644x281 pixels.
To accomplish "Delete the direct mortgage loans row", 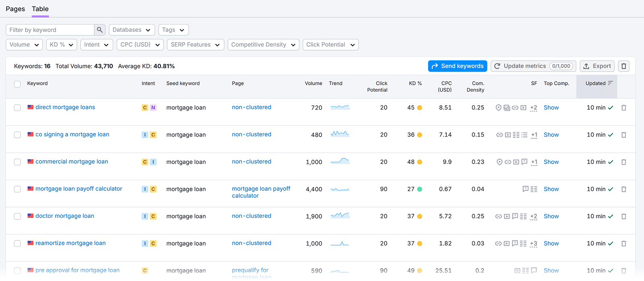I will click(623, 108).
